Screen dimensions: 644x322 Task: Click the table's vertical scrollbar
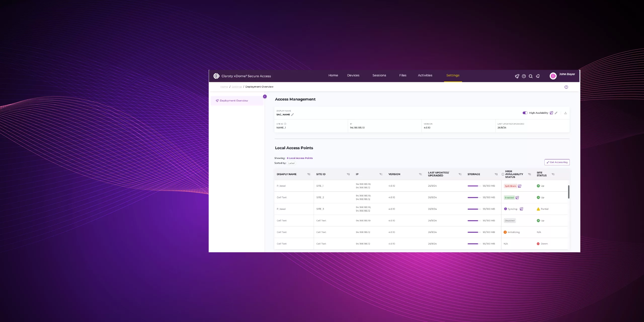coord(569,192)
